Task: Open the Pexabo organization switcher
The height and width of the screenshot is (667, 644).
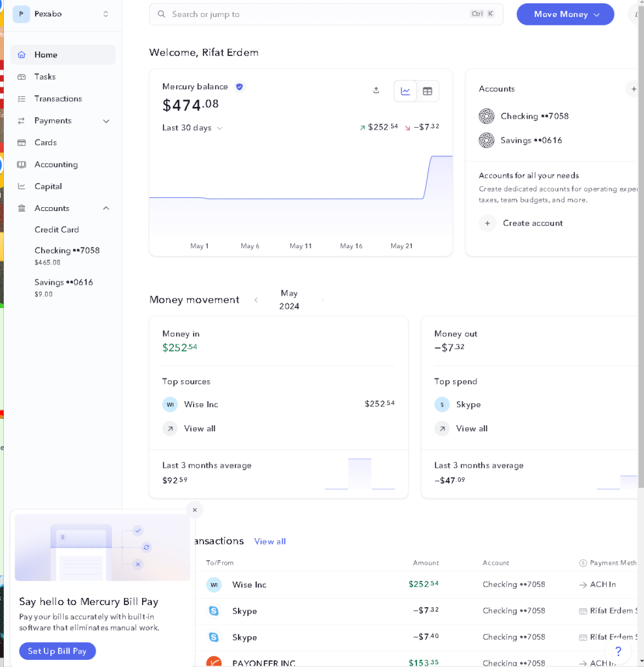Action: click(x=63, y=14)
